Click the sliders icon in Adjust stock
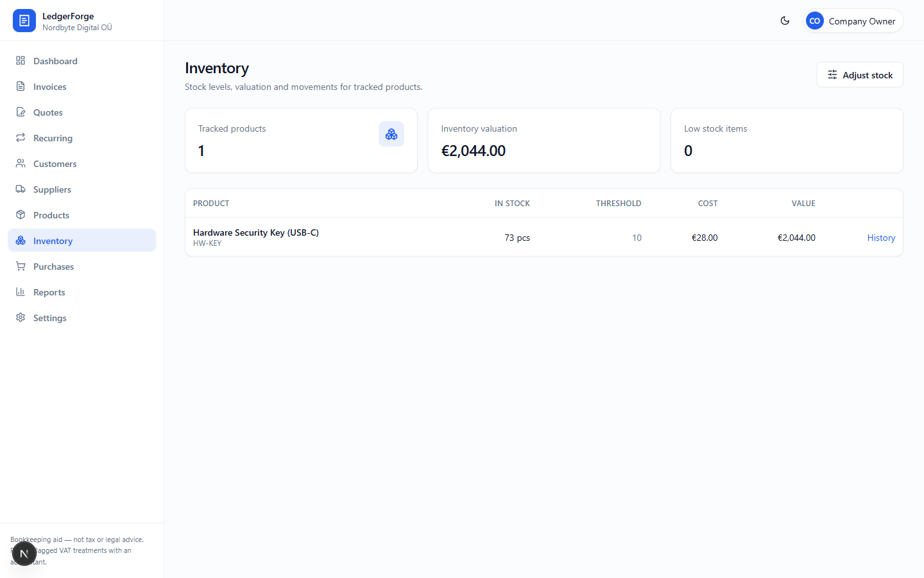Image resolution: width=924 pixels, height=578 pixels. click(x=832, y=74)
